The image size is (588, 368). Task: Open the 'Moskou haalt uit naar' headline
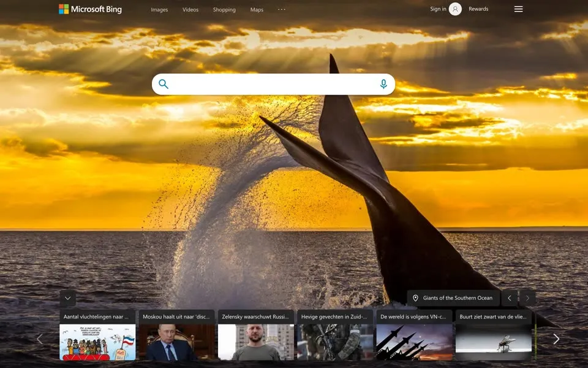[176, 316]
